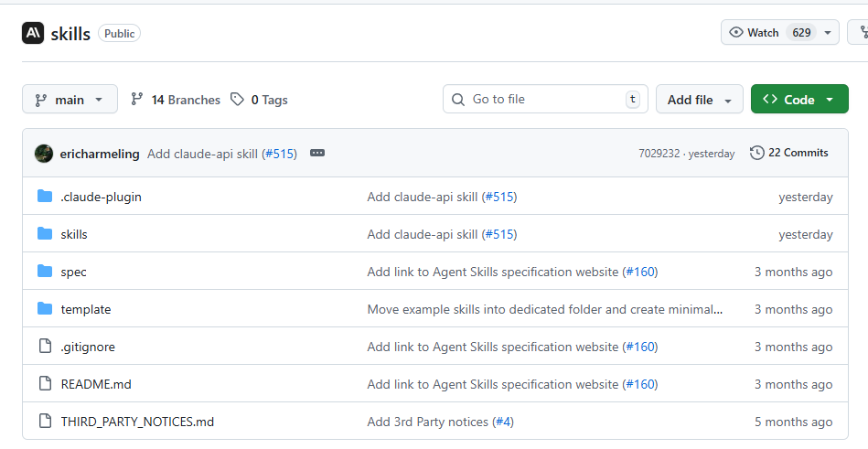Viewport: 868px width, 449px height.
Task: Click 3 months ago timestamp in template row
Action: pos(793,309)
